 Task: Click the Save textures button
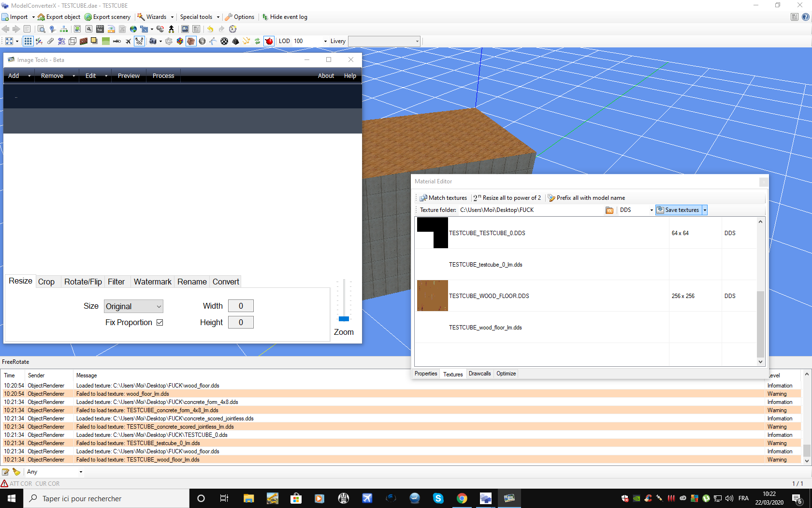tap(679, 210)
